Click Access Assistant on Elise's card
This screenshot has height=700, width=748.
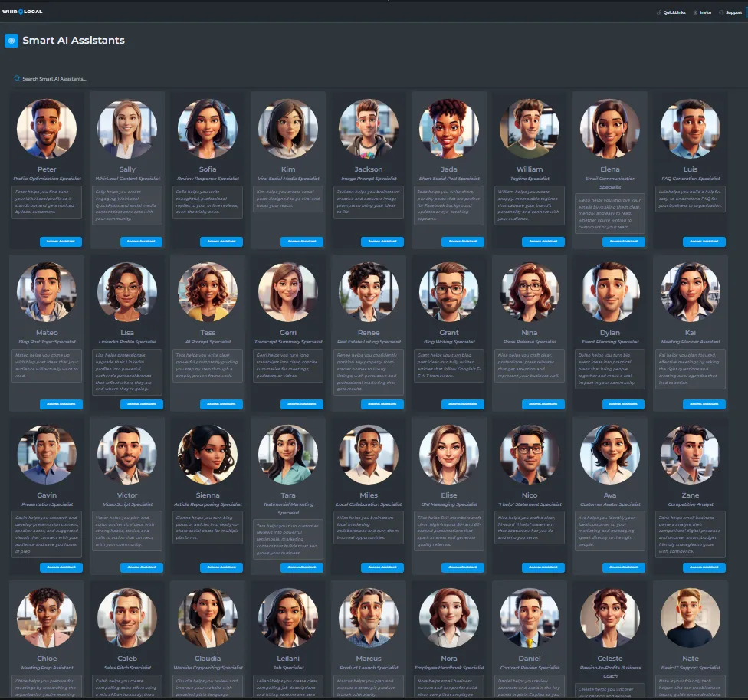(463, 568)
